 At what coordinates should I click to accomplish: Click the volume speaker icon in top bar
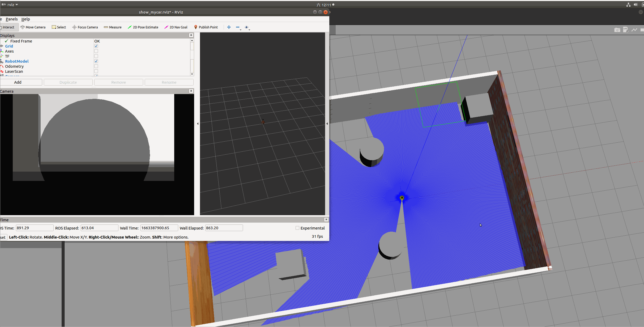click(x=636, y=5)
